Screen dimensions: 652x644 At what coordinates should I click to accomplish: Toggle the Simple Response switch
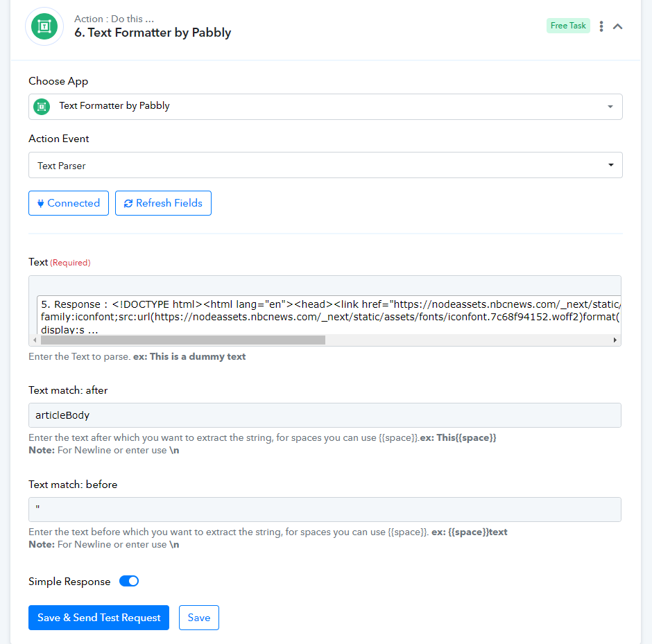tap(129, 581)
